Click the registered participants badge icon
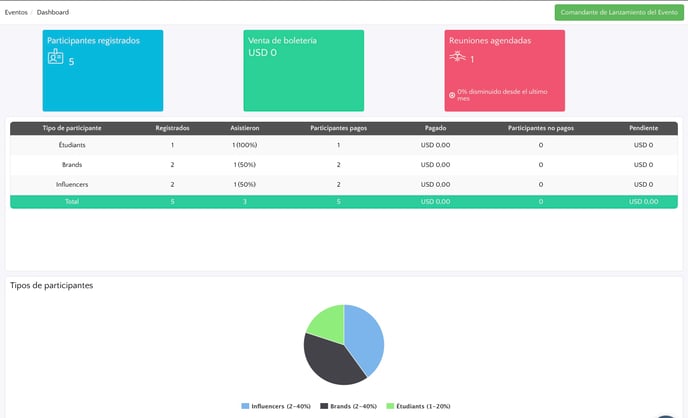 pos(55,58)
